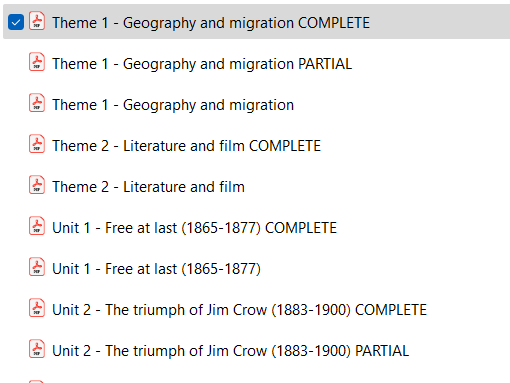Image resolution: width=510 pixels, height=383 pixels.
Task: Click PDF icon of Geography and migration PARTIAL
Action: (x=37, y=62)
